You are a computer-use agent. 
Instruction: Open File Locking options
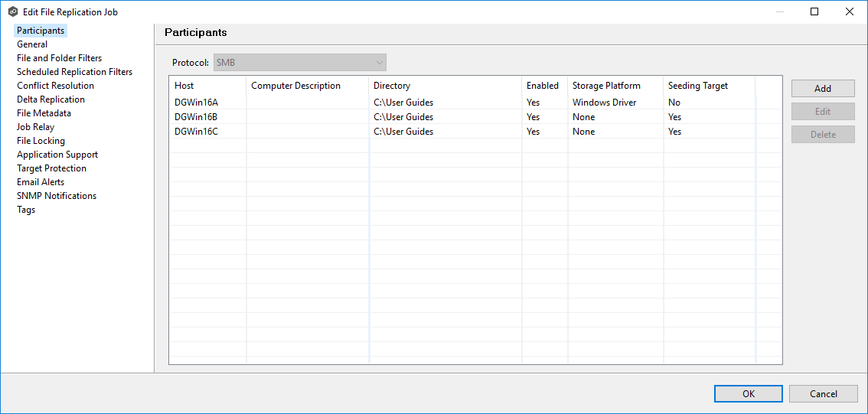41,141
